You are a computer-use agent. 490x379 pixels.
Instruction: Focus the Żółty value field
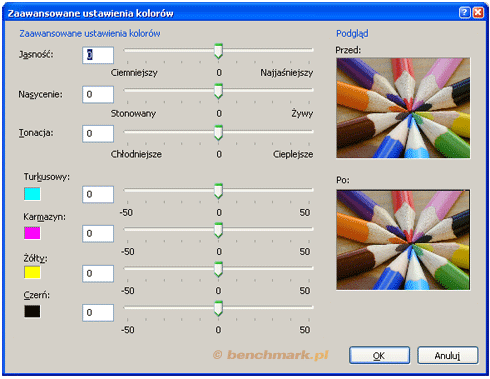pos(98,274)
